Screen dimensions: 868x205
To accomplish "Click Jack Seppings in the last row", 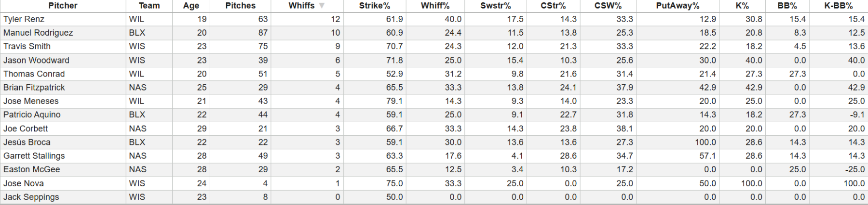I will (x=31, y=197).
